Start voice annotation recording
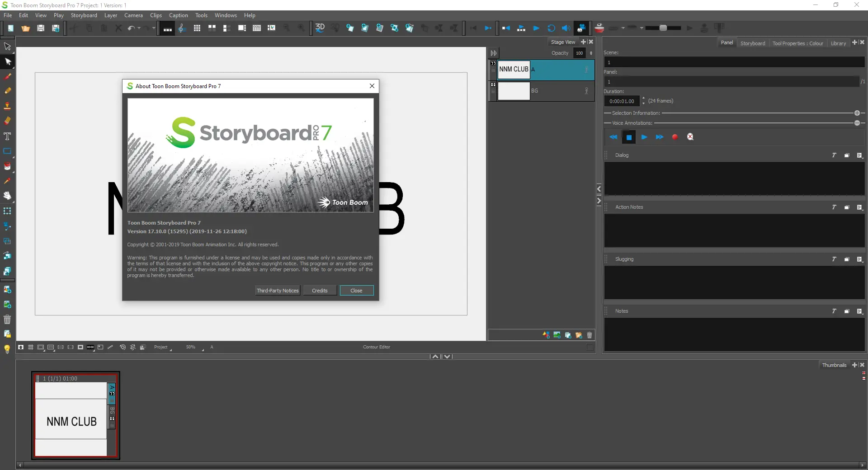Screen dimensions: 868x470 click(x=675, y=137)
